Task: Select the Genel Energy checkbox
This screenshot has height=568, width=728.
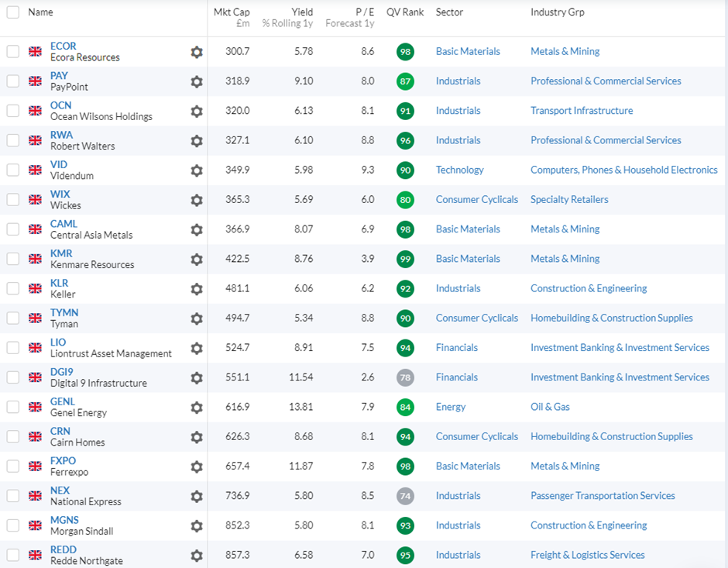Action: coord(13,407)
